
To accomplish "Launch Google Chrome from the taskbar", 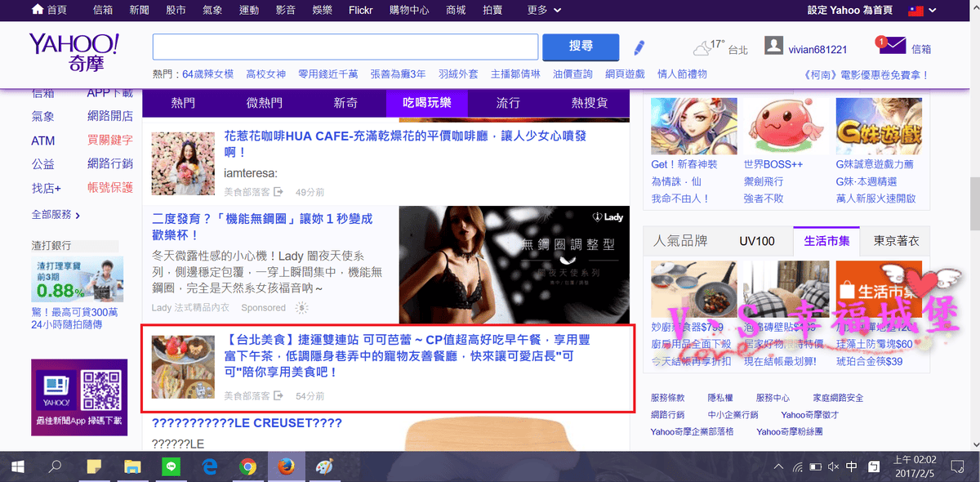I will pos(247,466).
